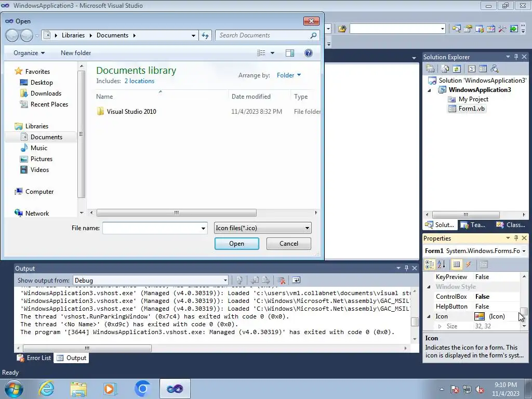Viewport: 532px width, 399px height.
Task: Click the green arrow icon on the main toolbar
Action: (514, 29)
